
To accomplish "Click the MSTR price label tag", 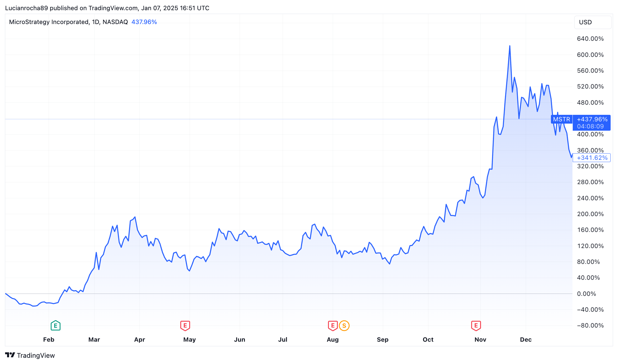I will pos(561,119).
